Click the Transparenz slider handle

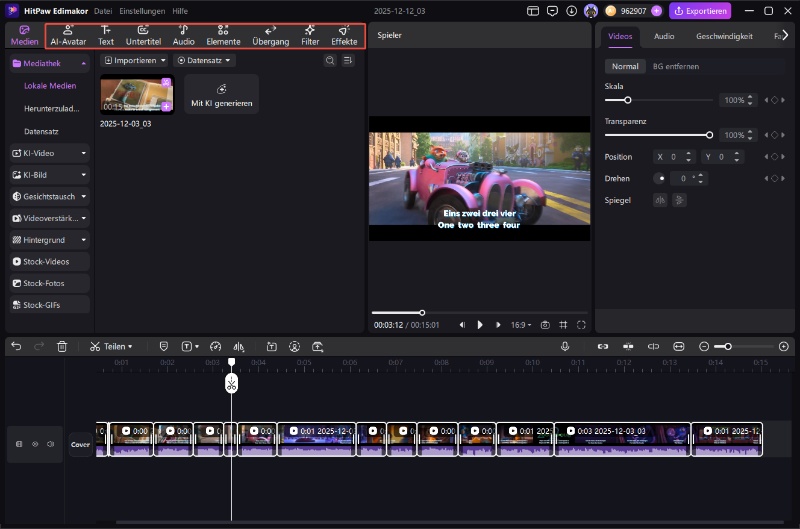[709, 134]
